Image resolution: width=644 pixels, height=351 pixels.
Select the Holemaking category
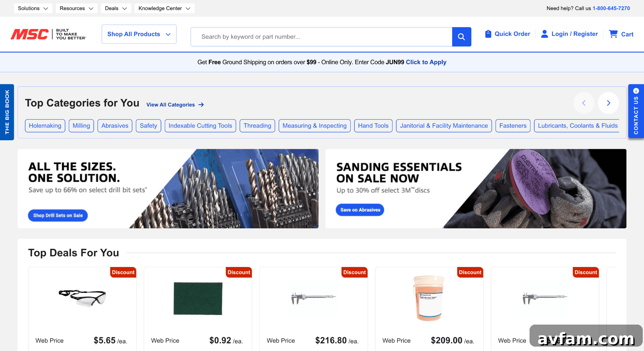pos(45,126)
